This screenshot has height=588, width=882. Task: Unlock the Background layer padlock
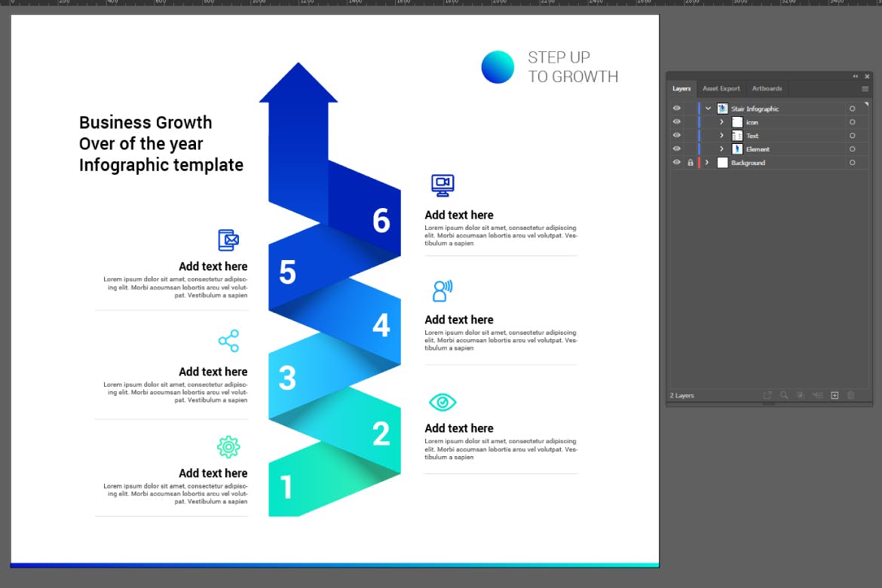690,163
